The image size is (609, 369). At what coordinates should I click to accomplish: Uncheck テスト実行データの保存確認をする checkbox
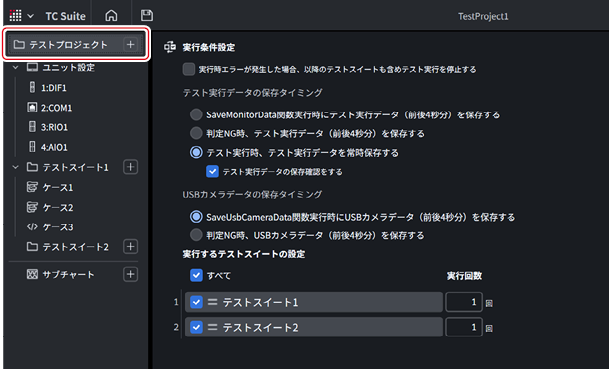212,172
